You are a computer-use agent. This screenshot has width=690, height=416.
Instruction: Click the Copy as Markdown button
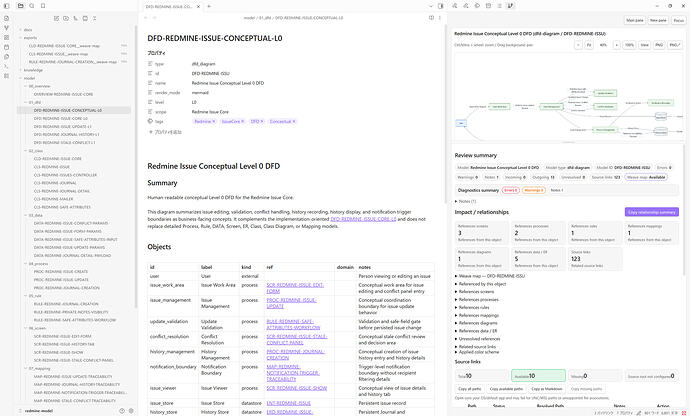(x=547, y=389)
